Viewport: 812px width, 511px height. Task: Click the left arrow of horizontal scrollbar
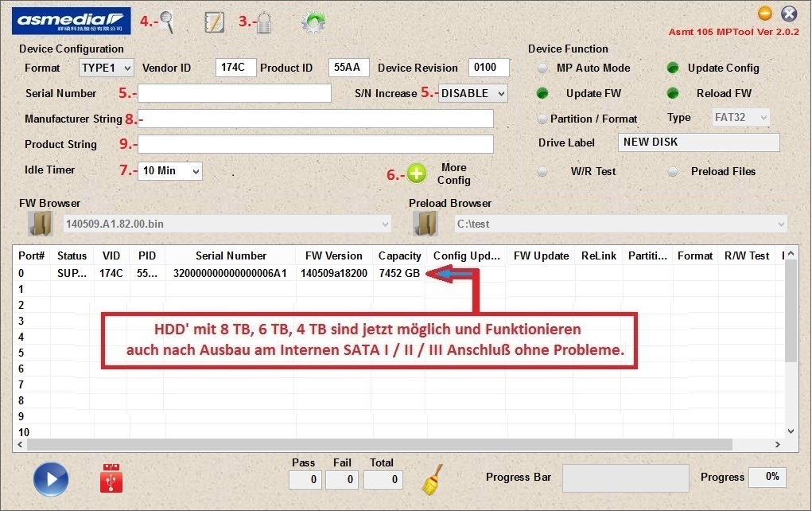point(20,445)
